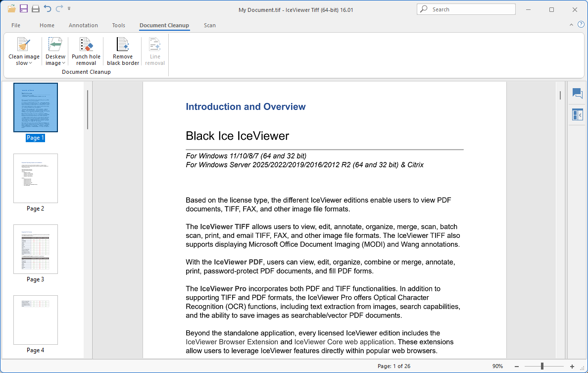The image size is (588, 373).
Task: Switch to the Annotation tab
Action: tap(83, 25)
